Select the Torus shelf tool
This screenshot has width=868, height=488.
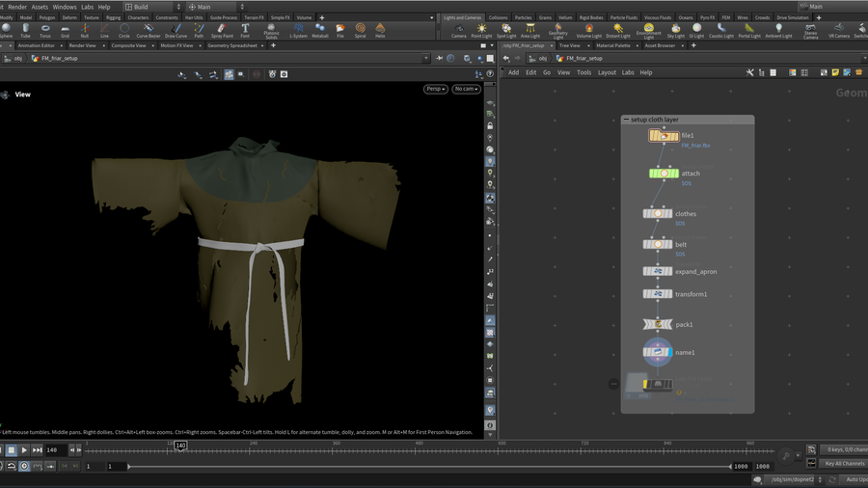tap(45, 31)
